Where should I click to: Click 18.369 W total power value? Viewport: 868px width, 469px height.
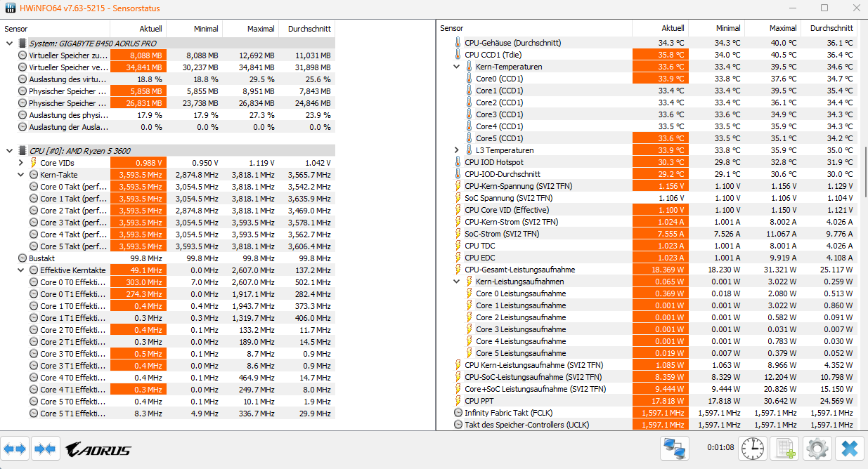tap(660, 270)
